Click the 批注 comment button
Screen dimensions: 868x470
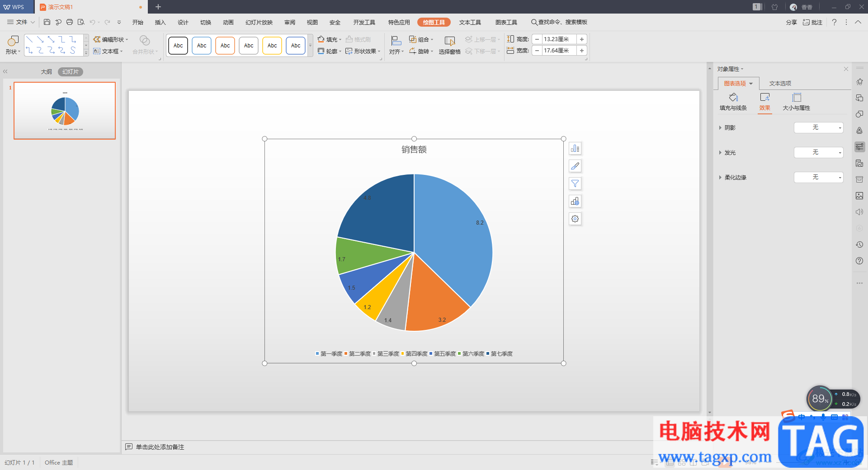(812, 22)
